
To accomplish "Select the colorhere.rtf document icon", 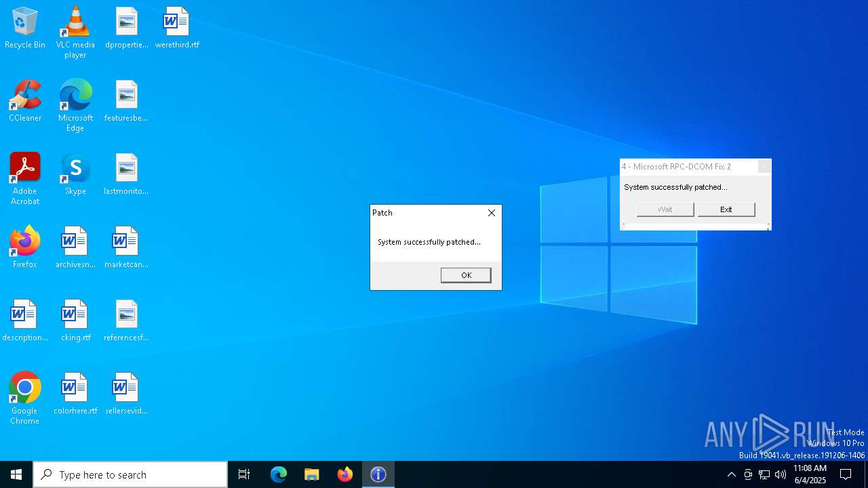I will 75,394.
